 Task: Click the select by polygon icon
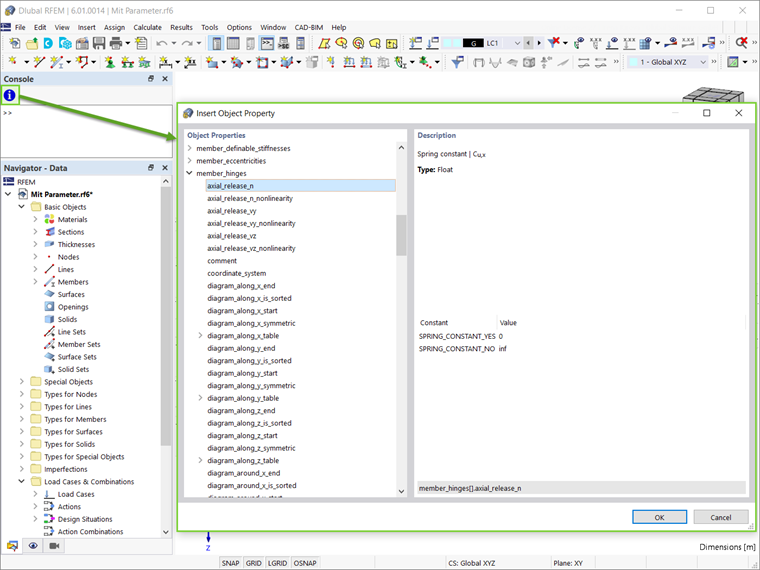(x=324, y=44)
